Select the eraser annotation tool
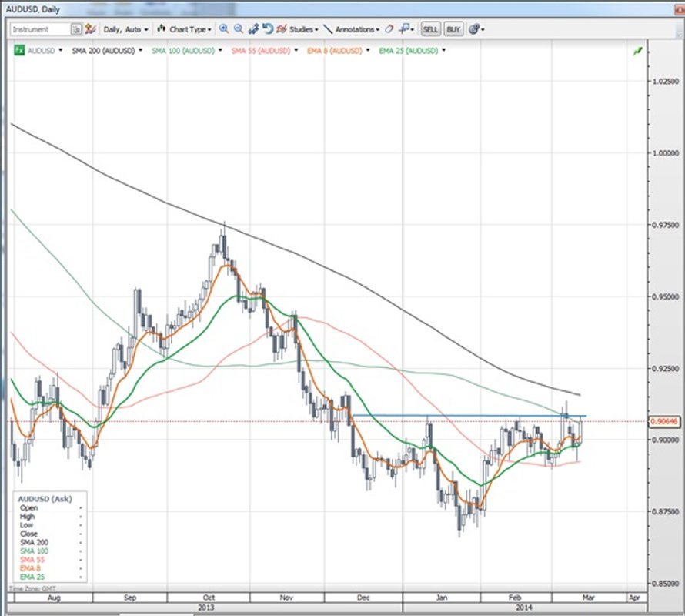This screenshot has height=616, width=685. pos(388,29)
